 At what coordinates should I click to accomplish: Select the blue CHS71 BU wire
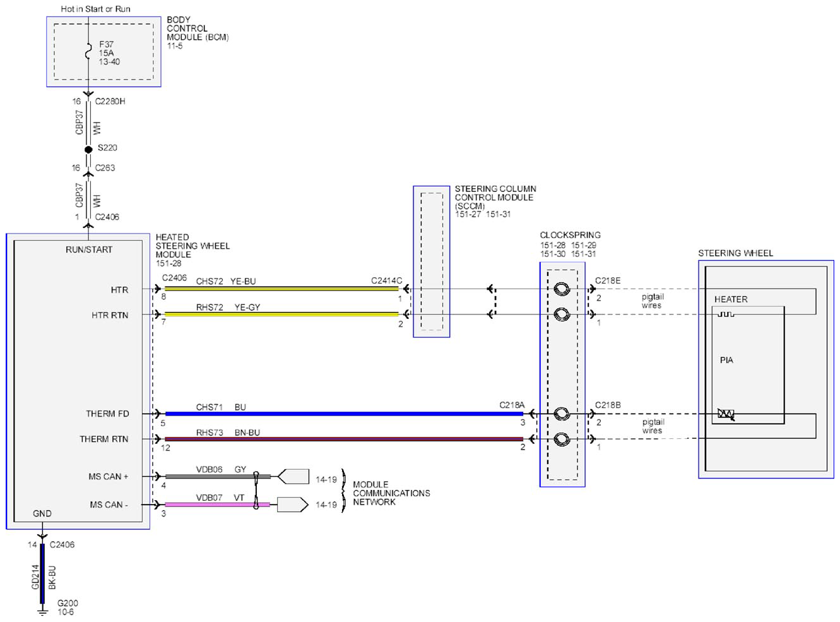tap(344, 414)
